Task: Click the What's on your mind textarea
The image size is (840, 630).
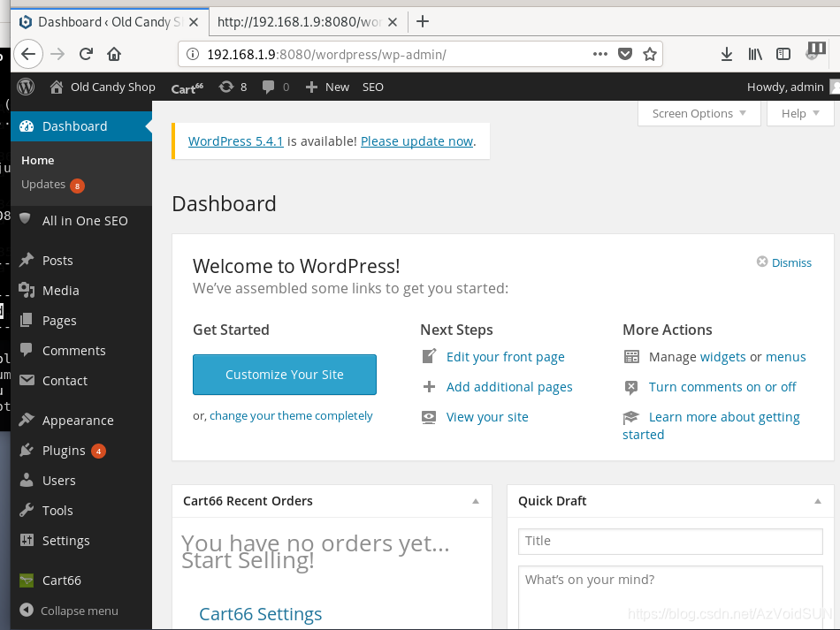Action: pos(670,597)
